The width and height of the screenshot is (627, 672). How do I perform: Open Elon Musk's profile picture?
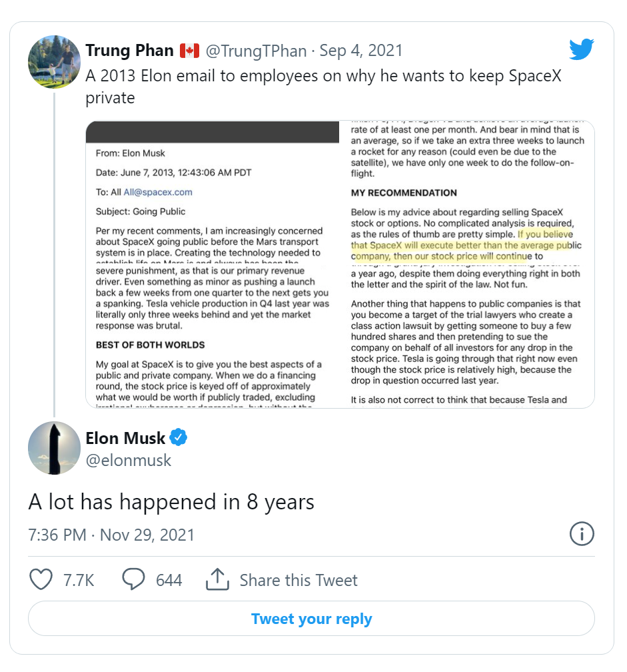pos(54,448)
